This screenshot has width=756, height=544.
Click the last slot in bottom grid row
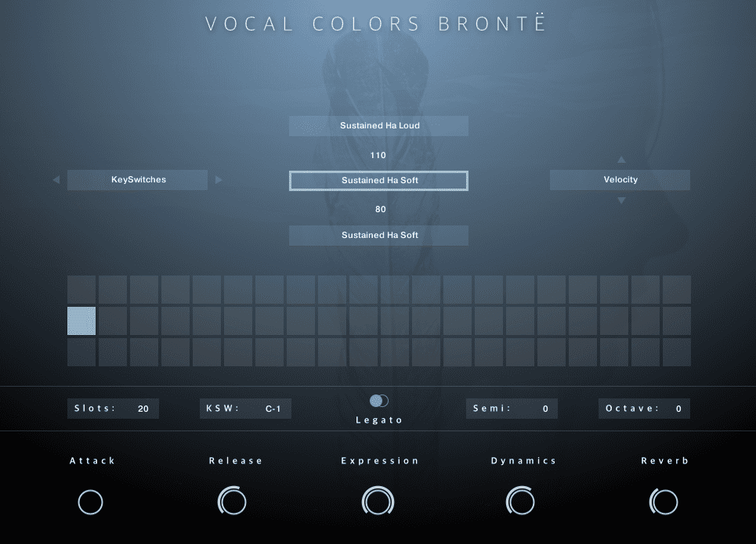pos(677,352)
